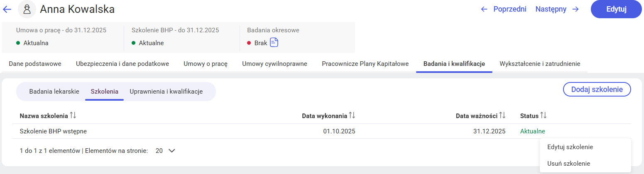Open Uprawnienia i kwalifikacje subtab

(x=166, y=92)
